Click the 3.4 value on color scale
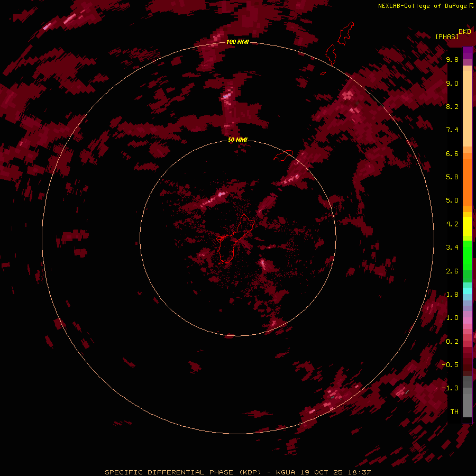 [452, 248]
